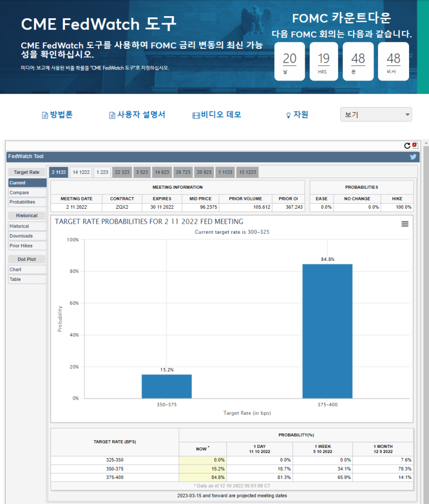Click the 96.2375 mid price cell
This screenshot has height=504, width=429.
pos(200,208)
